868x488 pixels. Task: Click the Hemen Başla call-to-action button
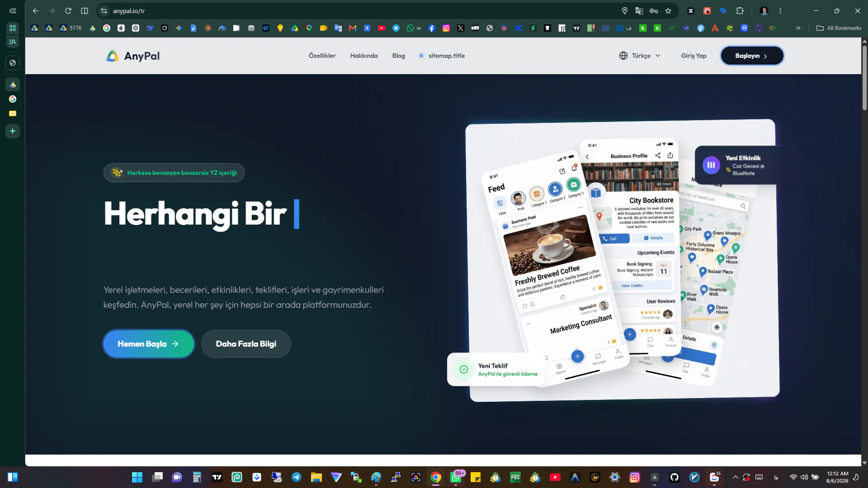pos(149,344)
